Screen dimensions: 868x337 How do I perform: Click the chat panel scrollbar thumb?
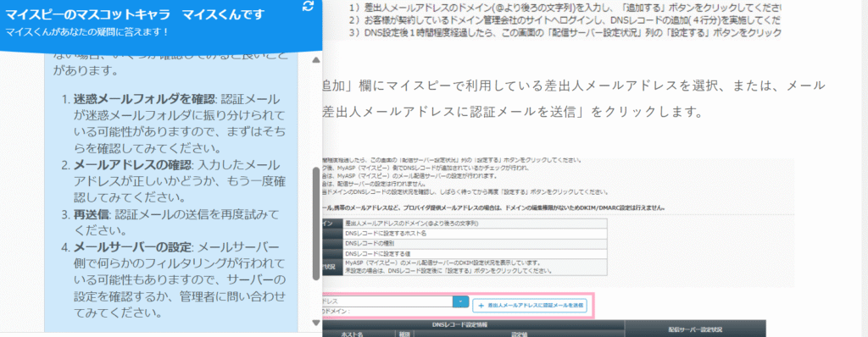point(316,224)
